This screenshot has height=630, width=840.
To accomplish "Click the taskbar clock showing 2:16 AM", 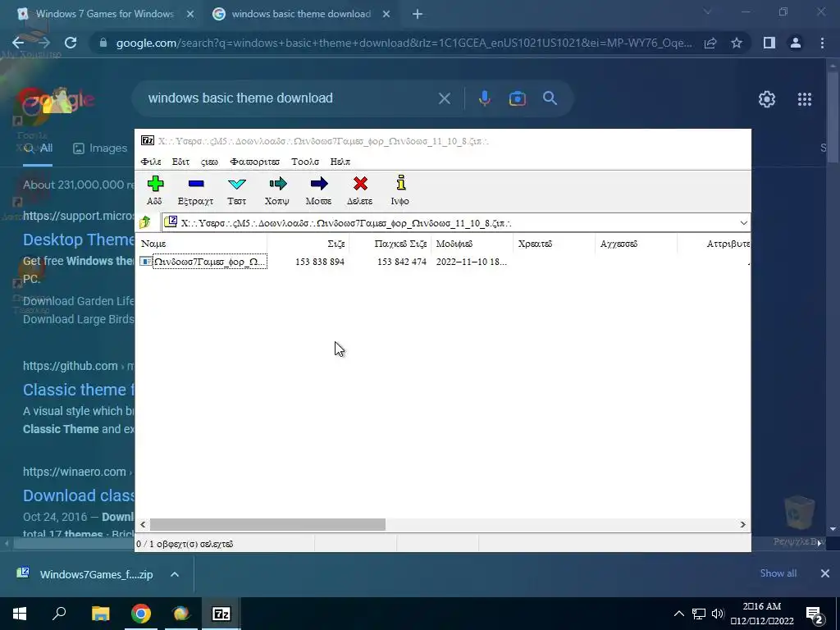I will click(762, 614).
